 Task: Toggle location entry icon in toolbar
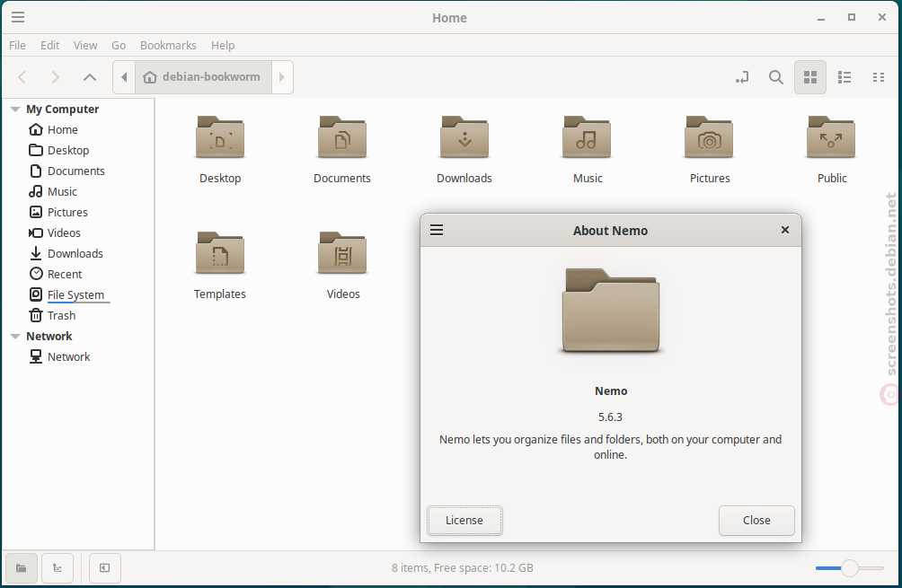tap(742, 77)
